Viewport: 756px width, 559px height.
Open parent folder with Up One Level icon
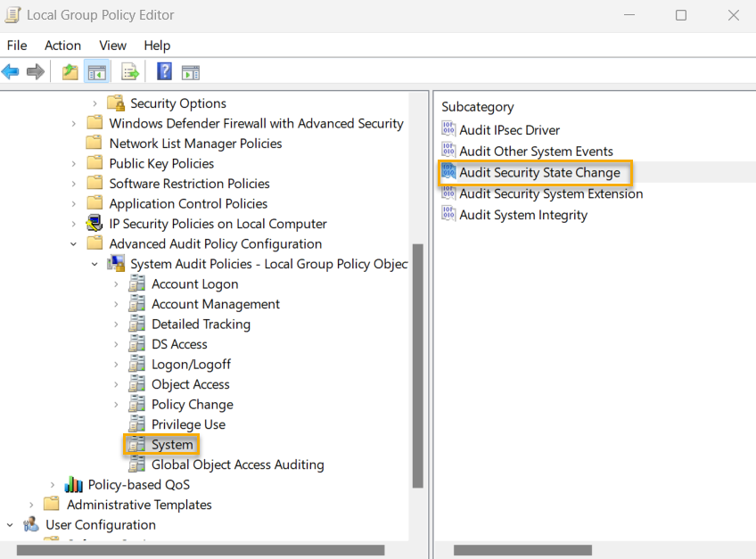click(69, 71)
